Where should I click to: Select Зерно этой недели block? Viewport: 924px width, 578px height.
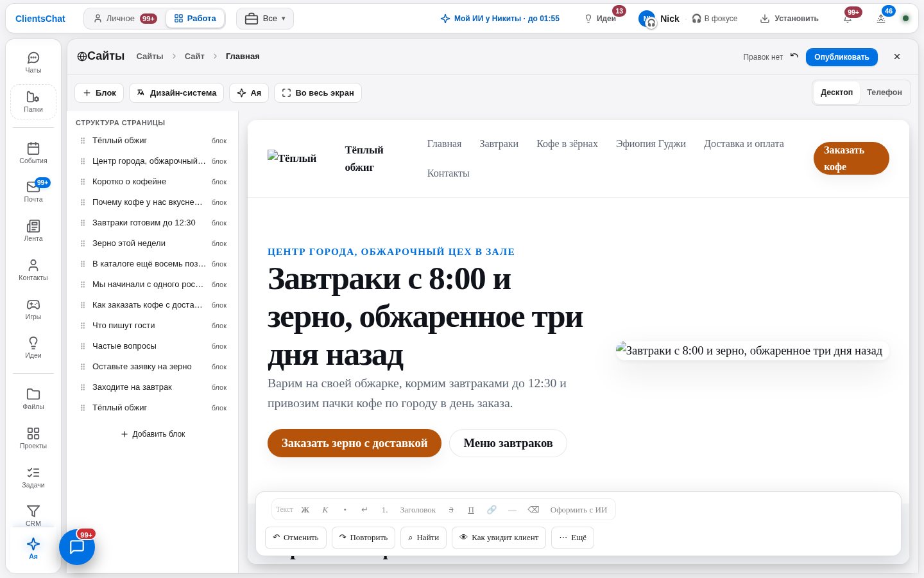153,243
